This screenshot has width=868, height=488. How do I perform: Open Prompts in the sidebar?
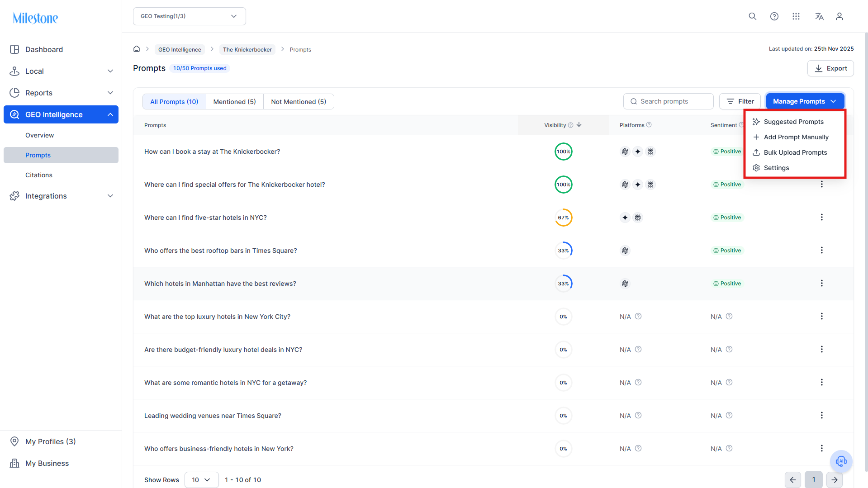pos(61,155)
